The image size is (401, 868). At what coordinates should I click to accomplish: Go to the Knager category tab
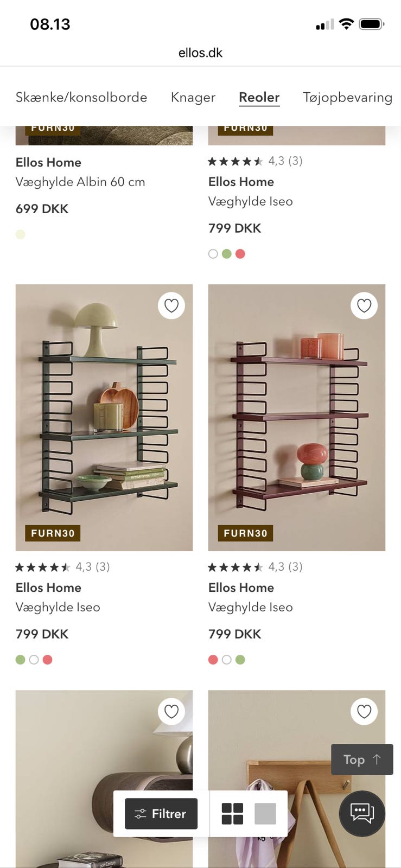[x=193, y=97]
